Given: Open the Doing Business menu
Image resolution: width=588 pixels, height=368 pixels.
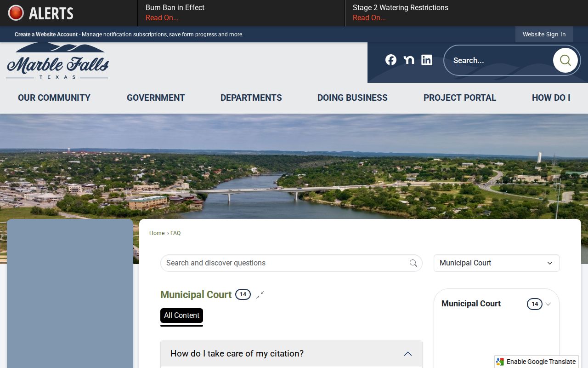Looking at the screenshot, I should [x=352, y=98].
